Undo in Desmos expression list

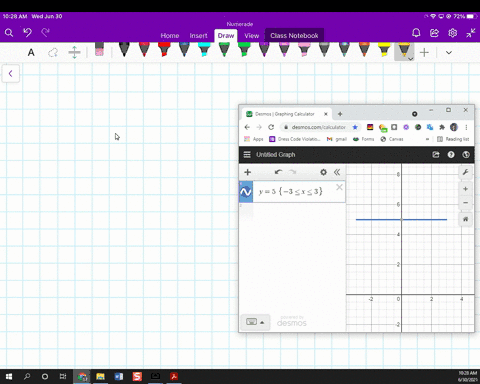[x=278, y=172]
